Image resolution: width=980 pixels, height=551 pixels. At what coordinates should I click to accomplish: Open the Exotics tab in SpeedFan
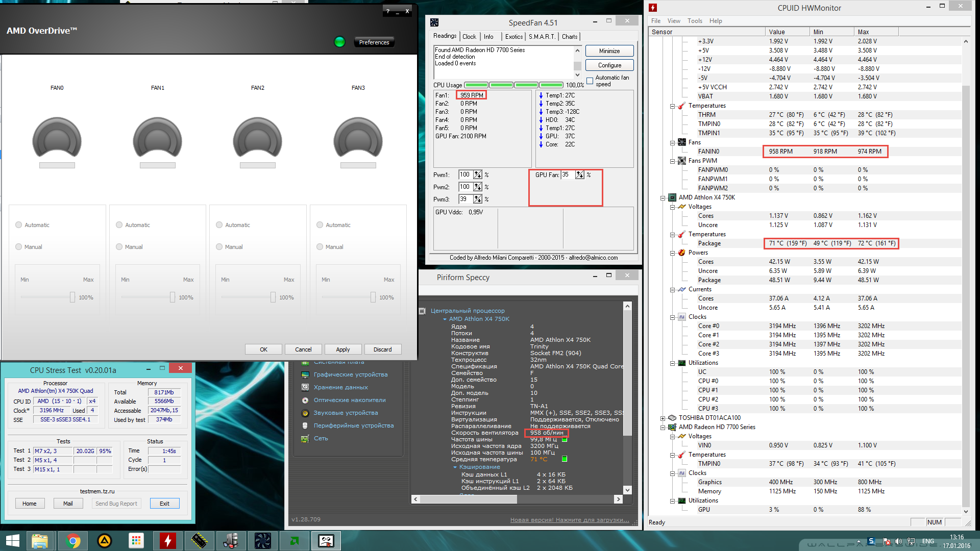tap(514, 37)
